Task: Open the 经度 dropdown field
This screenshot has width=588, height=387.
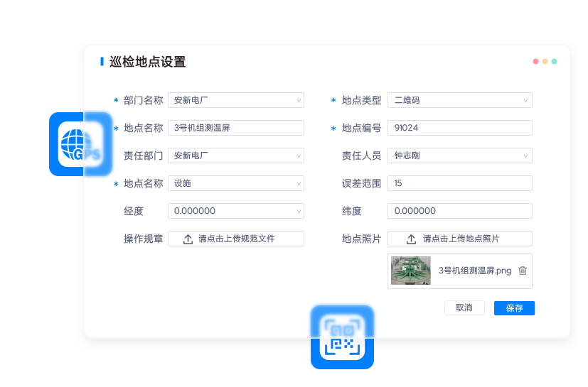Action: pyautogui.click(x=235, y=211)
